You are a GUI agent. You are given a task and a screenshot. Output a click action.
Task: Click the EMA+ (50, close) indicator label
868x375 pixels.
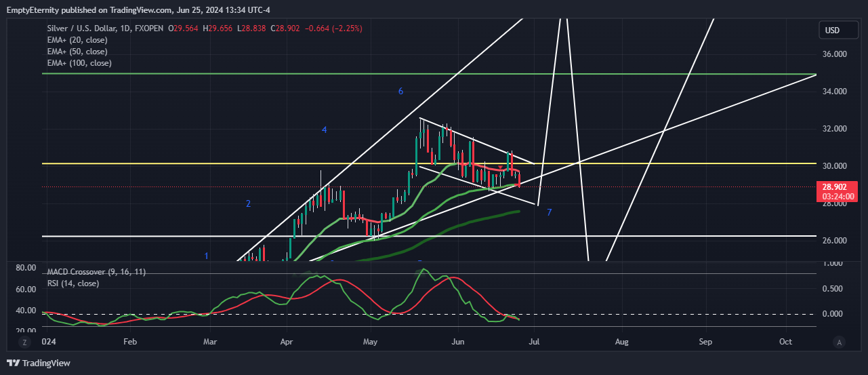pyautogui.click(x=77, y=52)
